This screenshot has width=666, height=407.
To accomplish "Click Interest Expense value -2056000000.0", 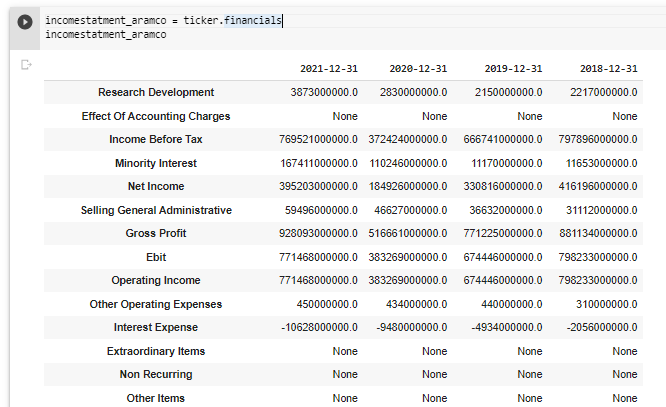I will [x=602, y=327].
